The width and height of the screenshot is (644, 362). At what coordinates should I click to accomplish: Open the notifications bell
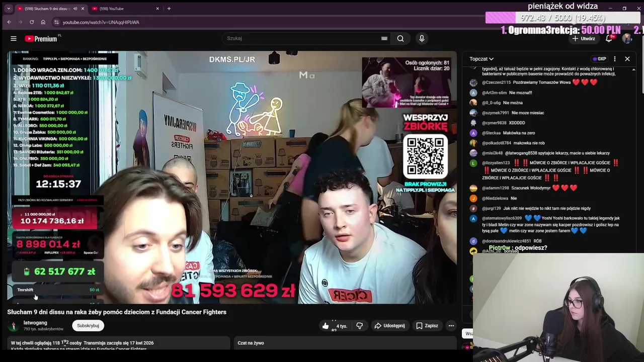click(609, 39)
